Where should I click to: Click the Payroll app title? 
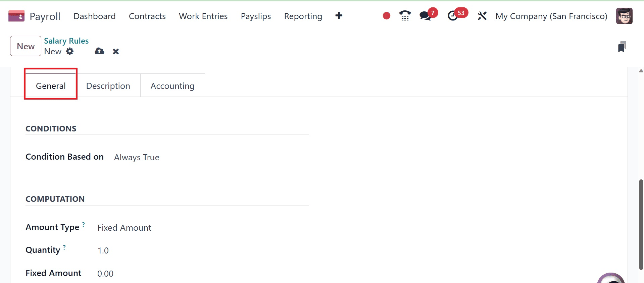(x=45, y=16)
